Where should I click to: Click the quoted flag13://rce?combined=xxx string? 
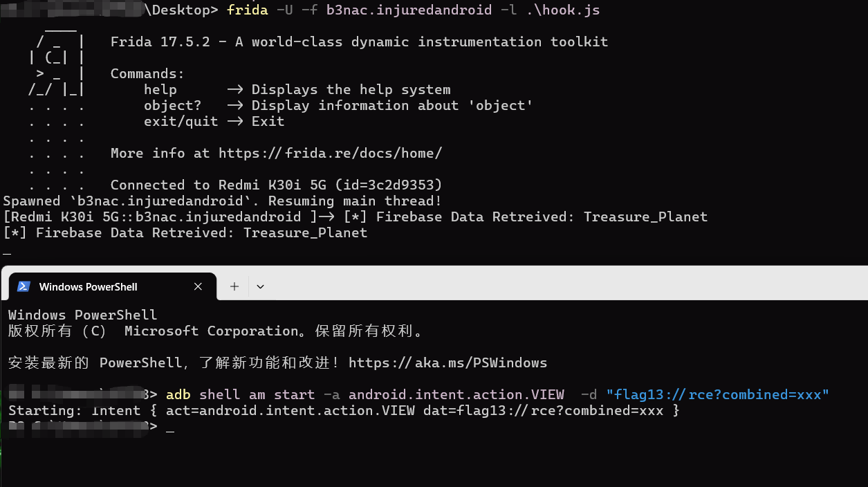pos(717,395)
